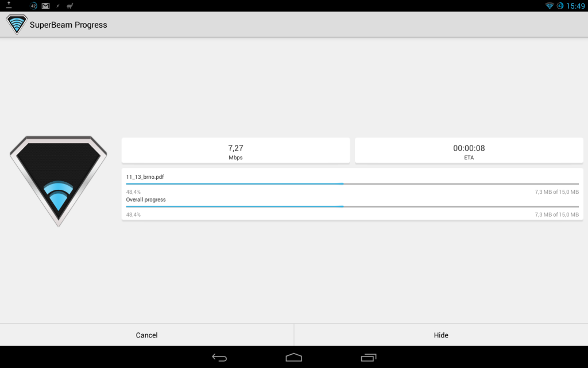The width and height of the screenshot is (588, 368).
Task: Tap the Overall progress label
Action: pyautogui.click(x=146, y=200)
